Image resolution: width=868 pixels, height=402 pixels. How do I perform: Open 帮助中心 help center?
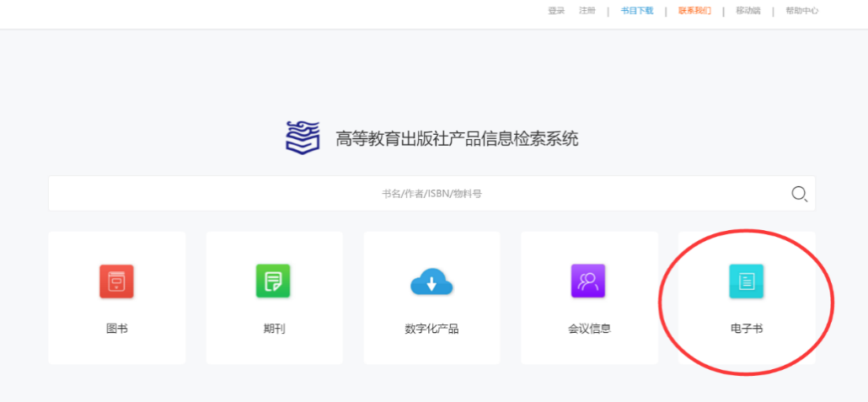point(801,11)
